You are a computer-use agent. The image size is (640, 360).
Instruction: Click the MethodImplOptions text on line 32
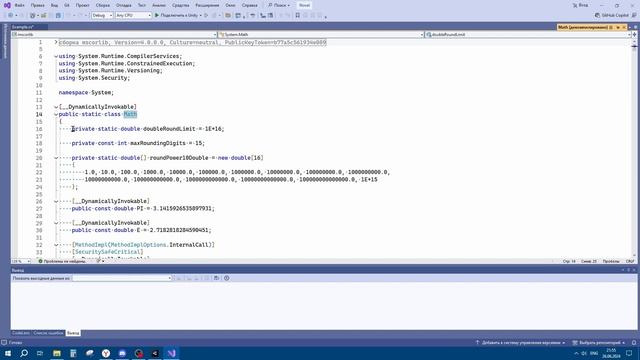(139, 245)
